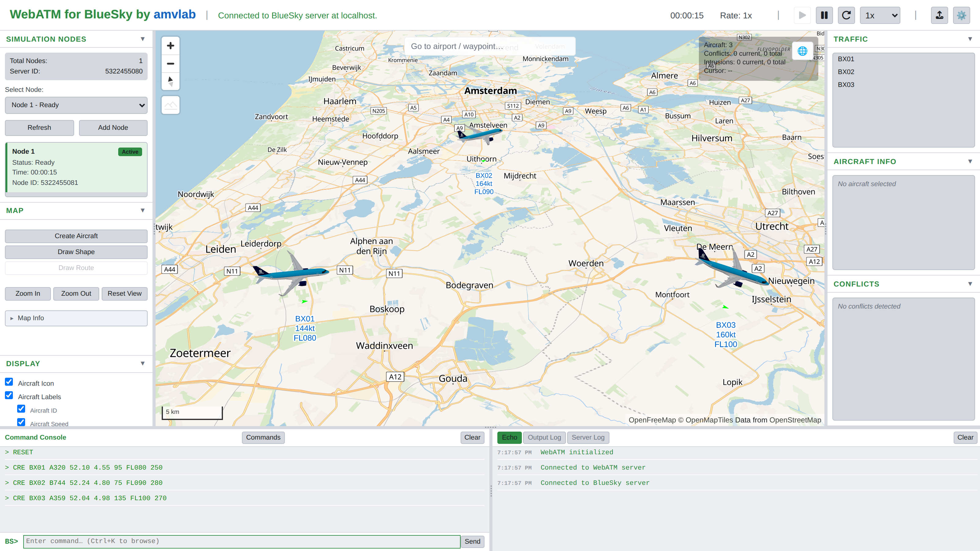Image resolution: width=980 pixels, height=551 pixels.
Task: Select the Node 1 Active card
Action: [76, 168]
